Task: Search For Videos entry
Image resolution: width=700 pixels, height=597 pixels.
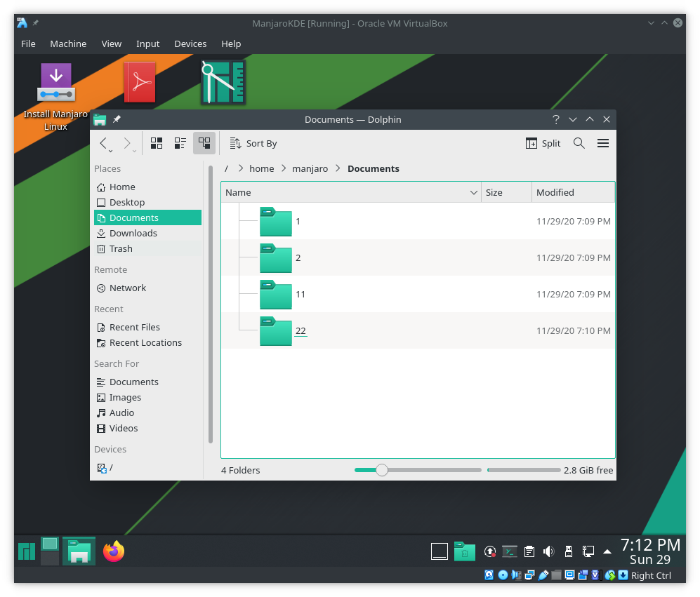Action: (147, 429)
